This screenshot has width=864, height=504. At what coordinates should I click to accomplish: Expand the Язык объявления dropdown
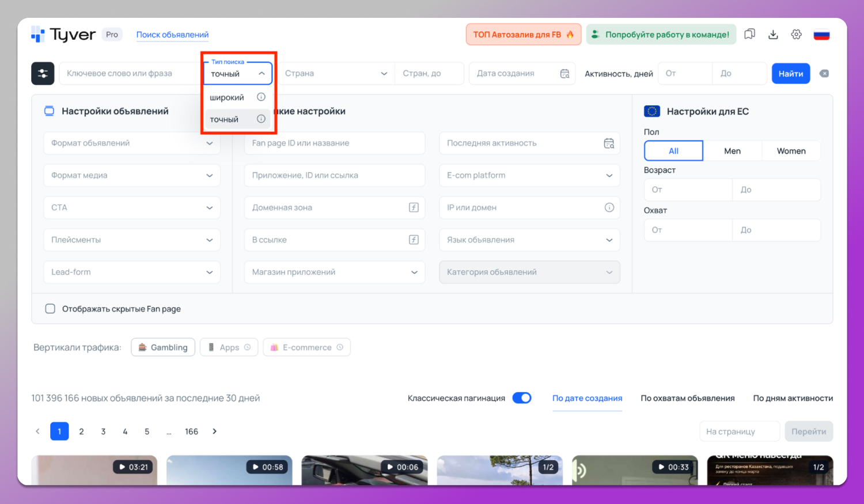529,240
